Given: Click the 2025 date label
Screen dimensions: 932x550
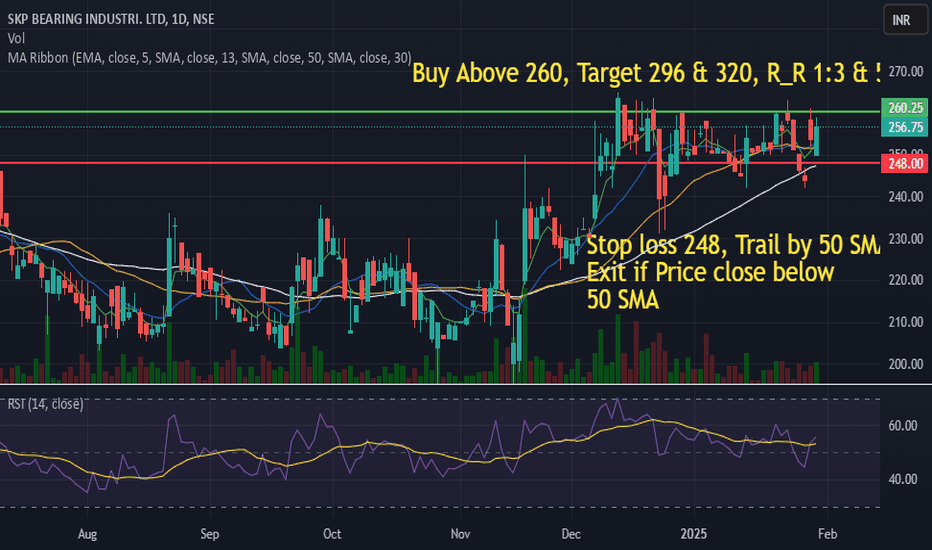Looking at the screenshot, I should [x=694, y=534].
